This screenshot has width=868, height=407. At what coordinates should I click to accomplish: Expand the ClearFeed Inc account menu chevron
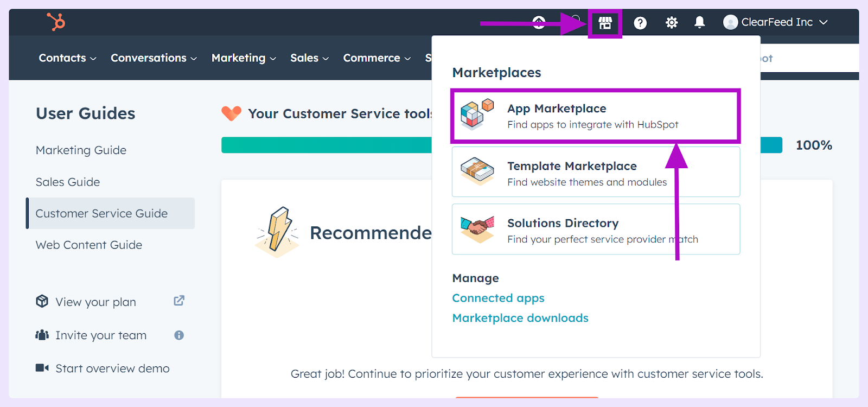point(824,22)
